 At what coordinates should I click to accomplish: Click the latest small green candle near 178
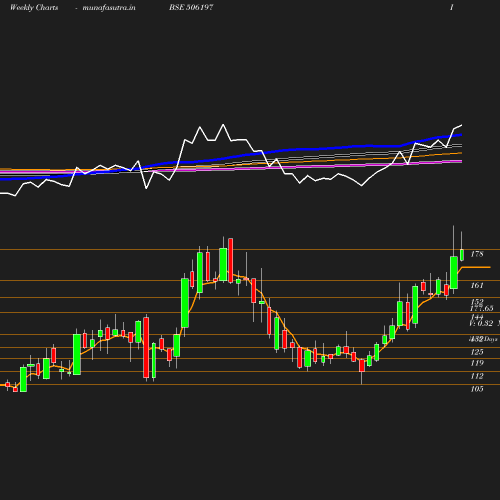tap(462, 255)
